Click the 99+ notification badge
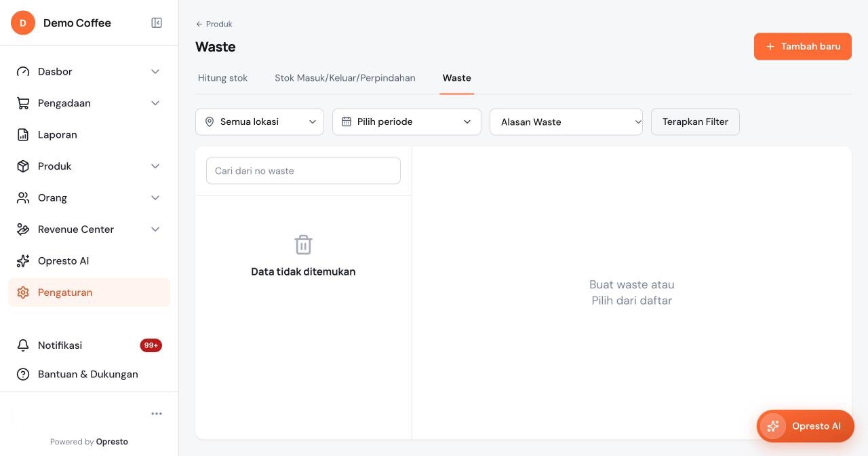Image resolution: width=868 pixels, height=456 pixels. 151,345
